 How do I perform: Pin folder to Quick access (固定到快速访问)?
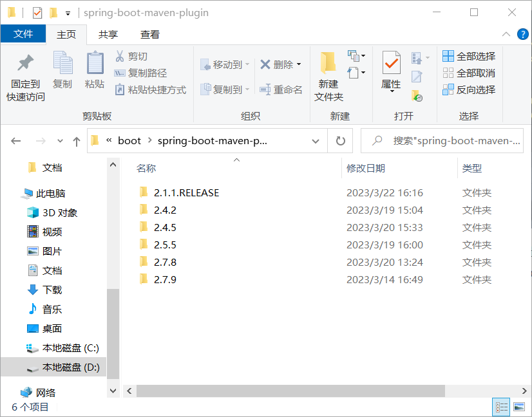click(26, 77)
